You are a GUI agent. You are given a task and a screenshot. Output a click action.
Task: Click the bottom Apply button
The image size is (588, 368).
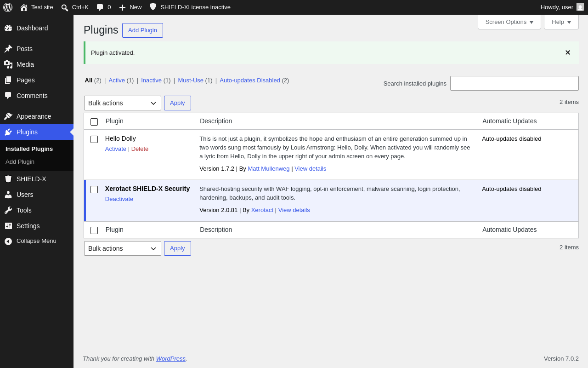pos(177,248)
